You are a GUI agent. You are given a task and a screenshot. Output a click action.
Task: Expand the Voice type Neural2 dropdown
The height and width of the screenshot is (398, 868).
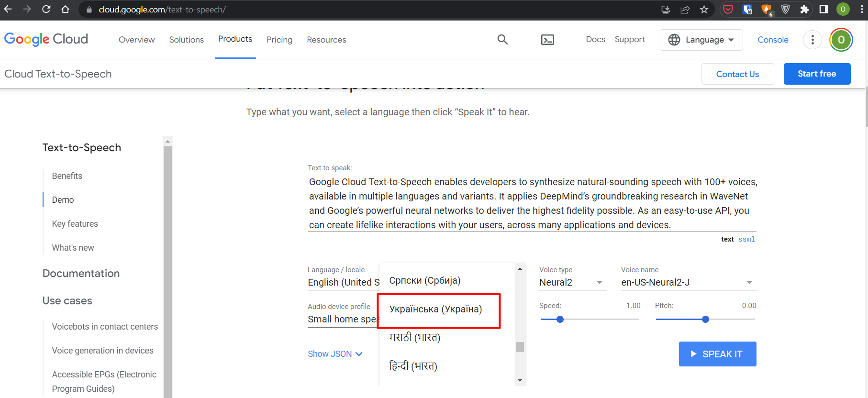pyautogui.click(x=573, y=283)
